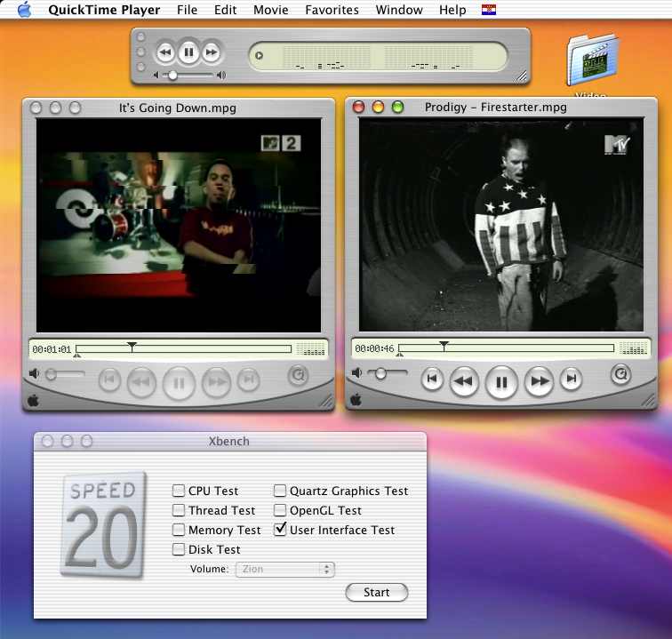This screenshot has width=672, height=639.
Task: Open the Apple menu
Action: [25, 10]
